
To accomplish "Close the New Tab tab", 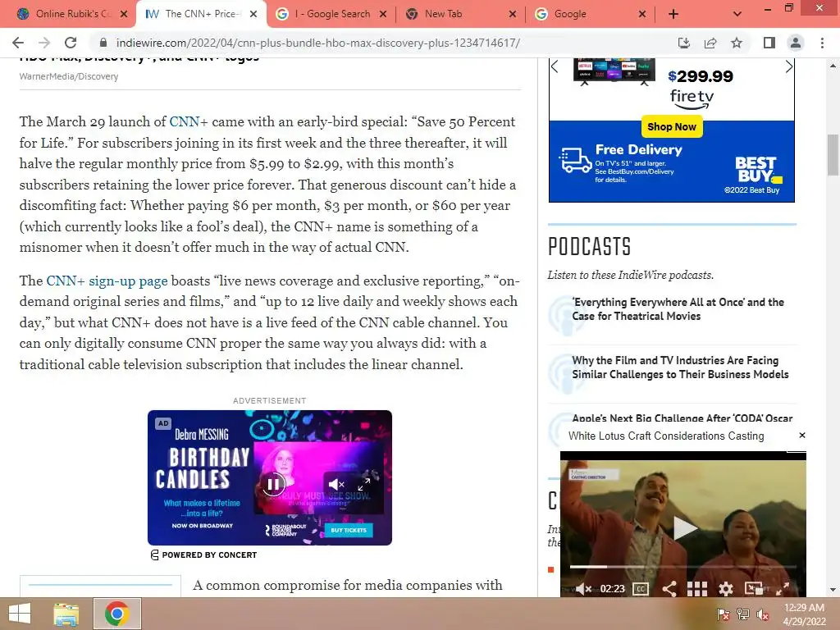I will pyautogui.click(x=513, y=14).
